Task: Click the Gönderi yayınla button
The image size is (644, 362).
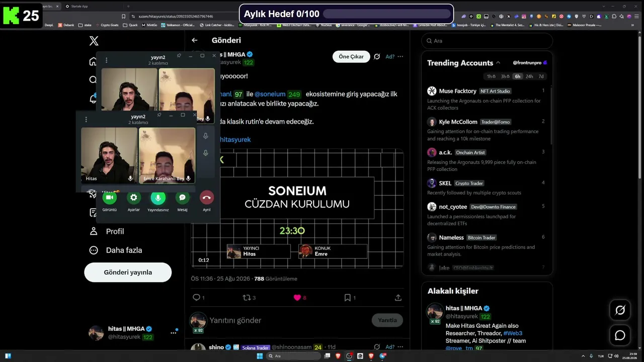Action: pos(128,272)
